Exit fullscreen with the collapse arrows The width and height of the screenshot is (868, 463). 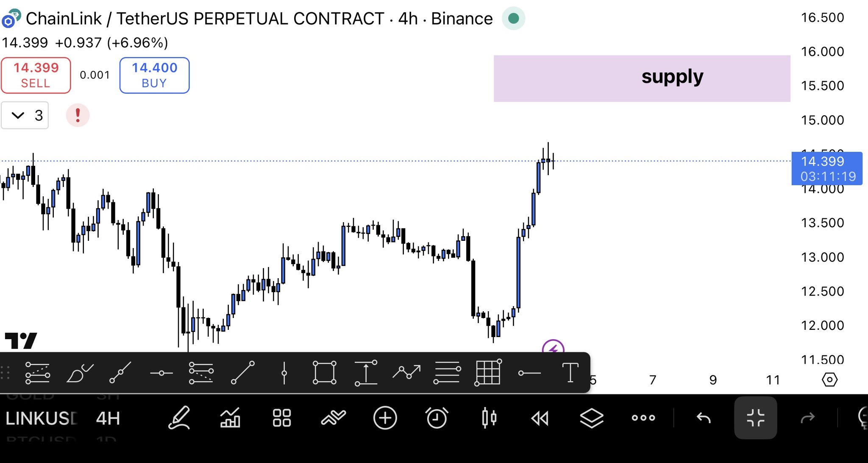click(x=756, y=418)
